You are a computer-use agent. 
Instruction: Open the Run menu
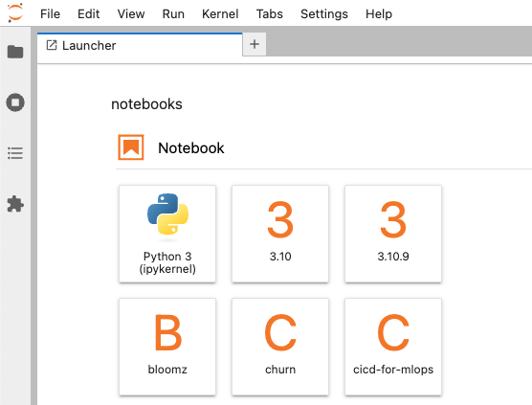pyautogui.click(x=173, y=14)
